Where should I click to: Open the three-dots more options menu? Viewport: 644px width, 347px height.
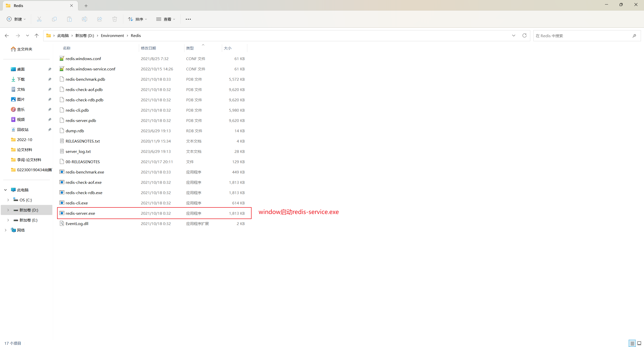[x=188, y=19]
